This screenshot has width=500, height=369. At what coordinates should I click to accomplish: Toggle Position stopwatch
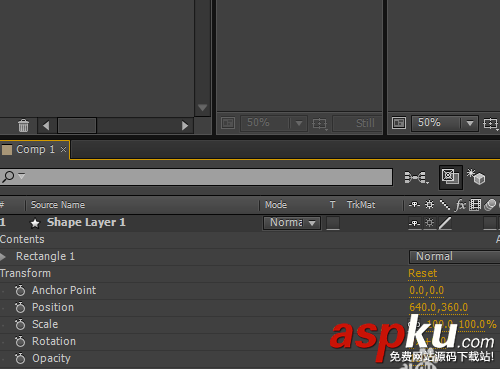(x=20, y=307)
